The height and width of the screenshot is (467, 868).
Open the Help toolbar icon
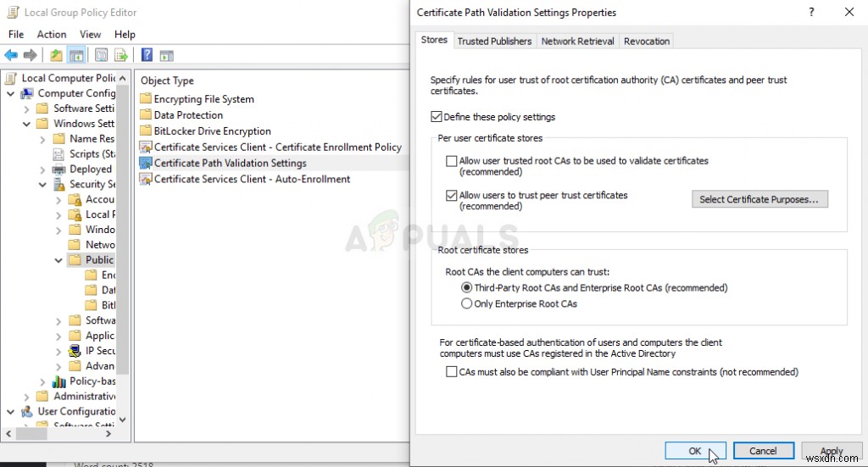(147, 55)
